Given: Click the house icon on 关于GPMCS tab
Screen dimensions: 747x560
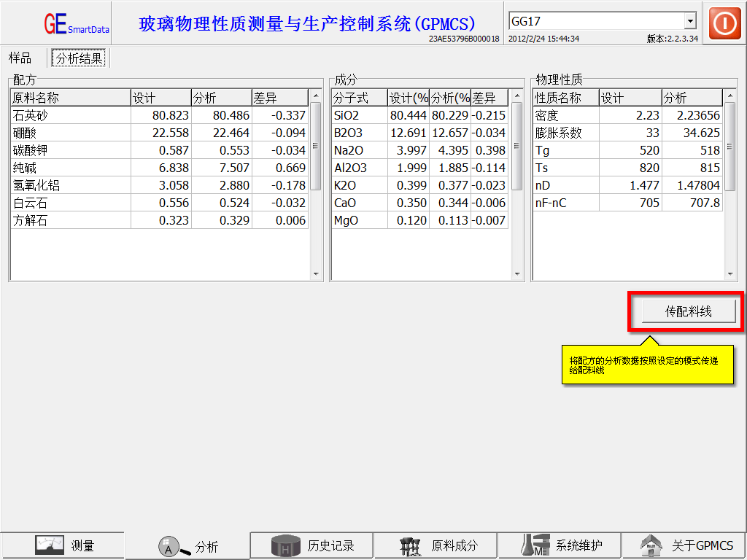Looking at the screenshot, I should coord(651,545).
